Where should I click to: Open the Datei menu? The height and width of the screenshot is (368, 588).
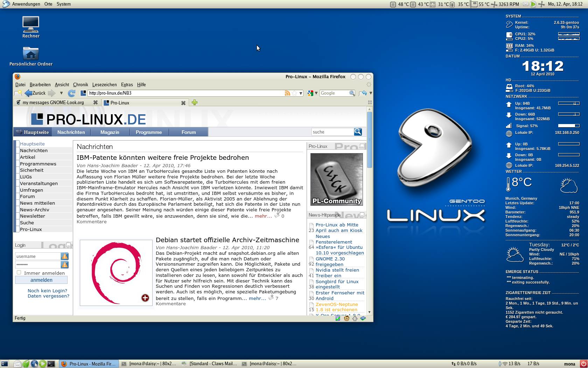[x=20, y=84]
